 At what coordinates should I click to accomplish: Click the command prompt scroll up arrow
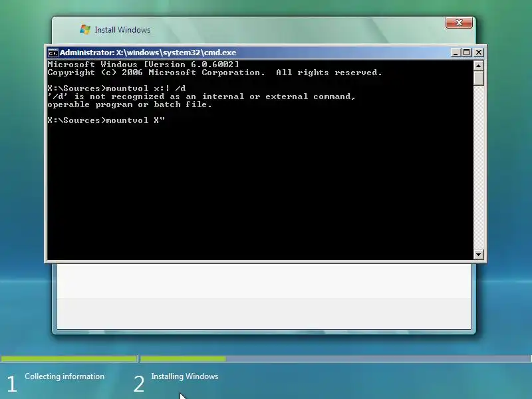(478, 65)
